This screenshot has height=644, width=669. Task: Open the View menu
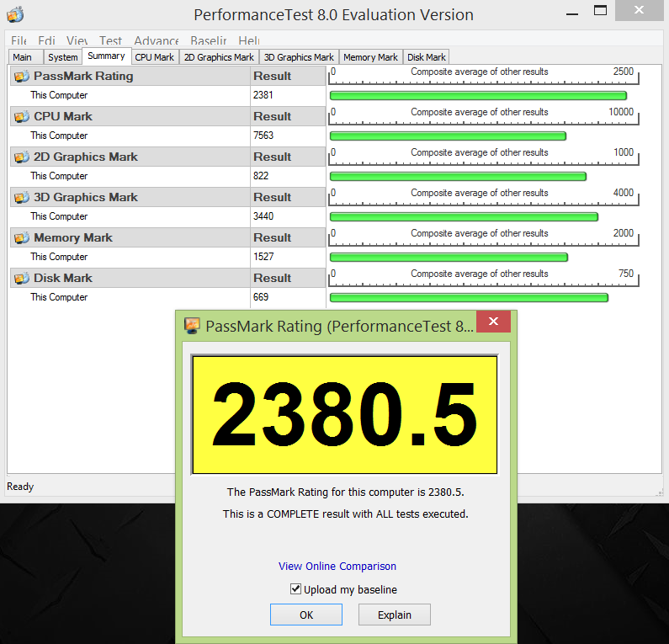[x=77, y=40]
